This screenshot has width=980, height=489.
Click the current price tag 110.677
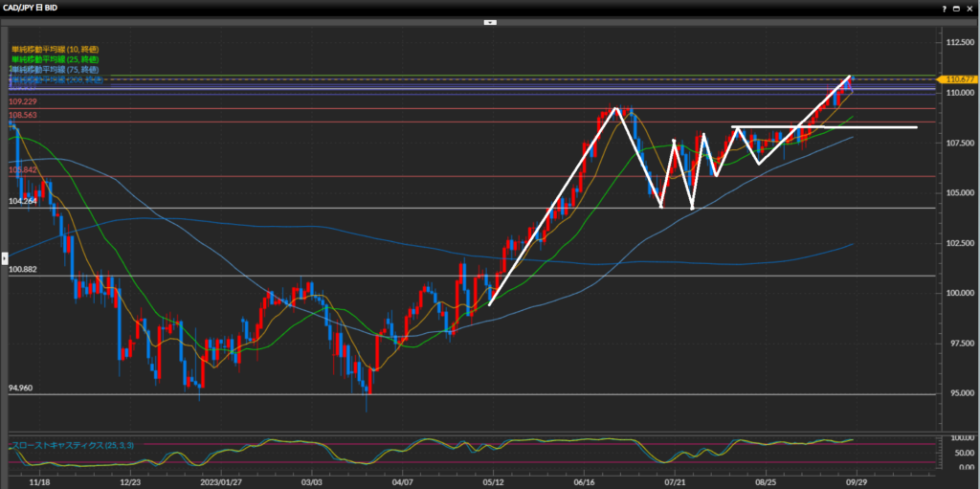click(x=957, y=79)
